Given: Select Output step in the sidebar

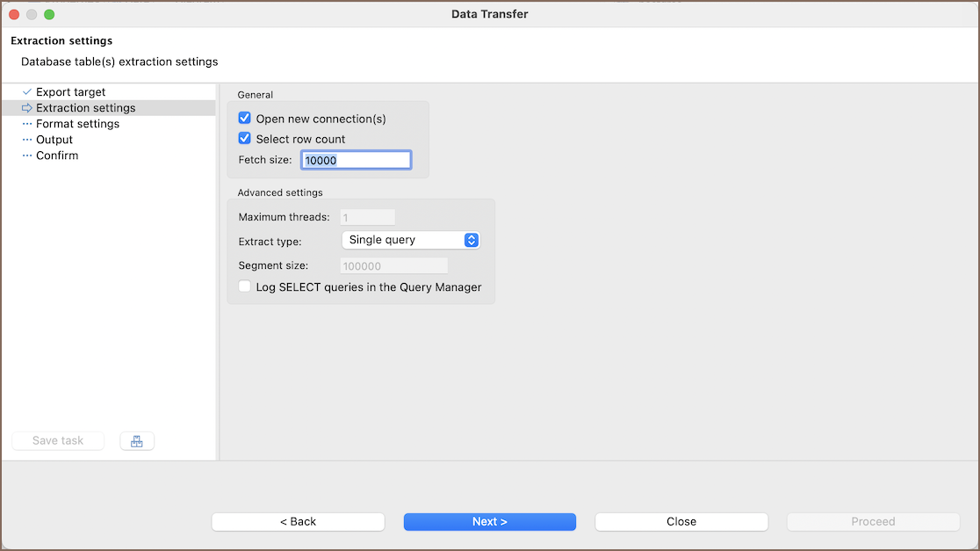Looking at the screenshot, I should (x=54, y=140).
